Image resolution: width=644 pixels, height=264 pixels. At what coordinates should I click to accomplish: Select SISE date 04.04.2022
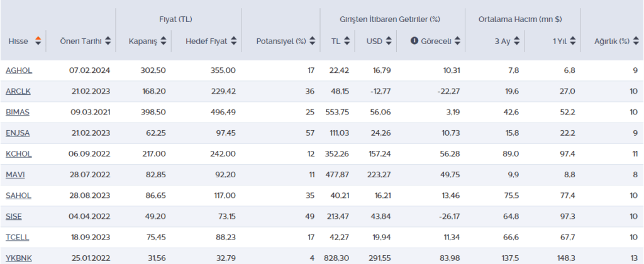pos(89,216)
